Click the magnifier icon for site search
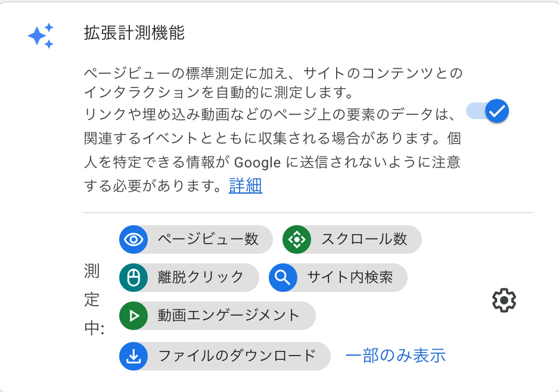This screenshot has height=392, width=559. (x=282, y=278)
